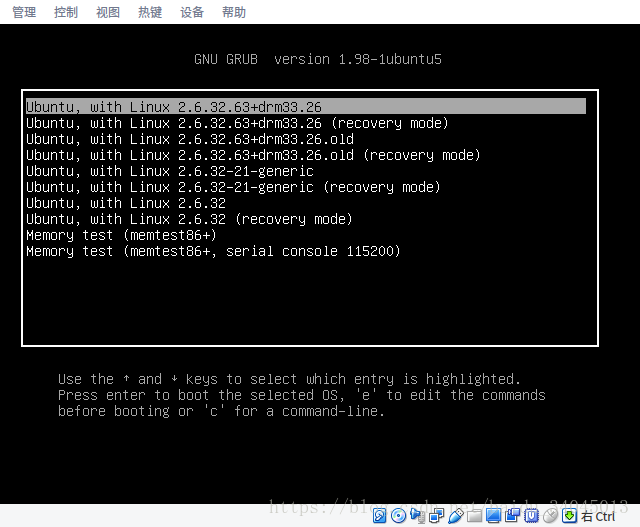Select Linux 2.6.32-21-generic (recovery mode) entry
The height and width of the screenshot is (527, 640).
click(x=233, y=187)
